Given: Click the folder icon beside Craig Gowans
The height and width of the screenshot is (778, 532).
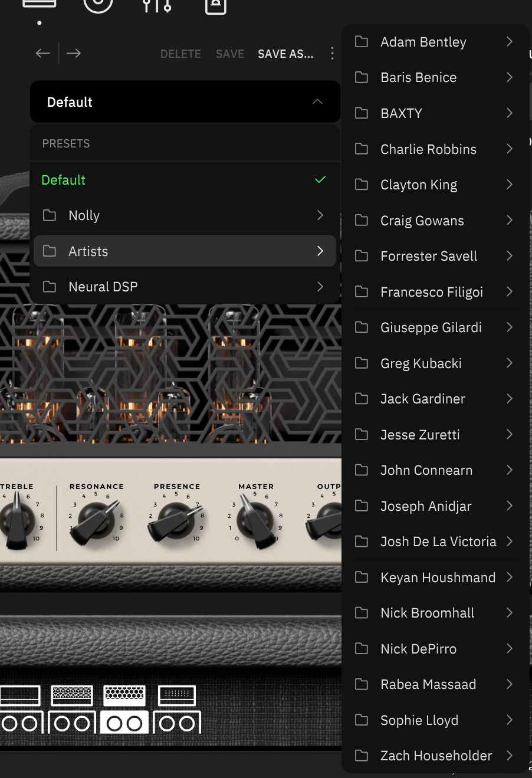Looking at the screenshot, I should point(362,221).
